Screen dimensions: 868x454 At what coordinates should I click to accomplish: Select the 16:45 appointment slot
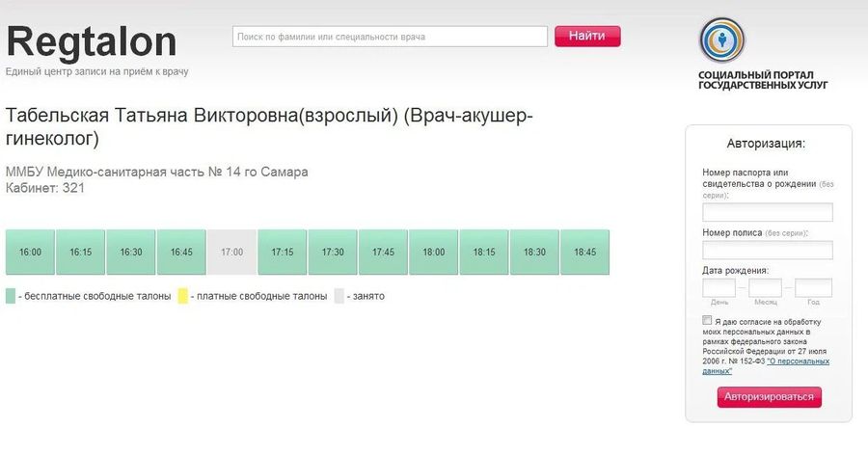181,253
